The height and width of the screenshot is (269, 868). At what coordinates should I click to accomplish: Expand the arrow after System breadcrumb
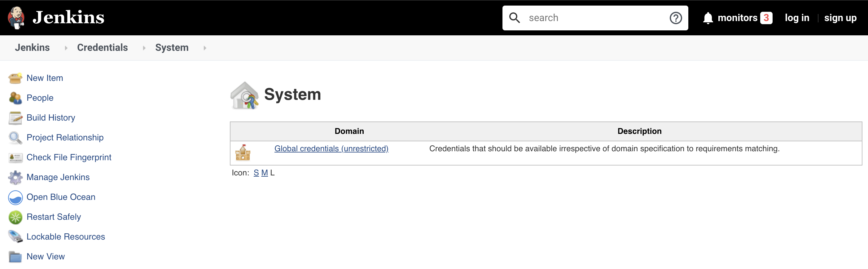pos(205,48)
